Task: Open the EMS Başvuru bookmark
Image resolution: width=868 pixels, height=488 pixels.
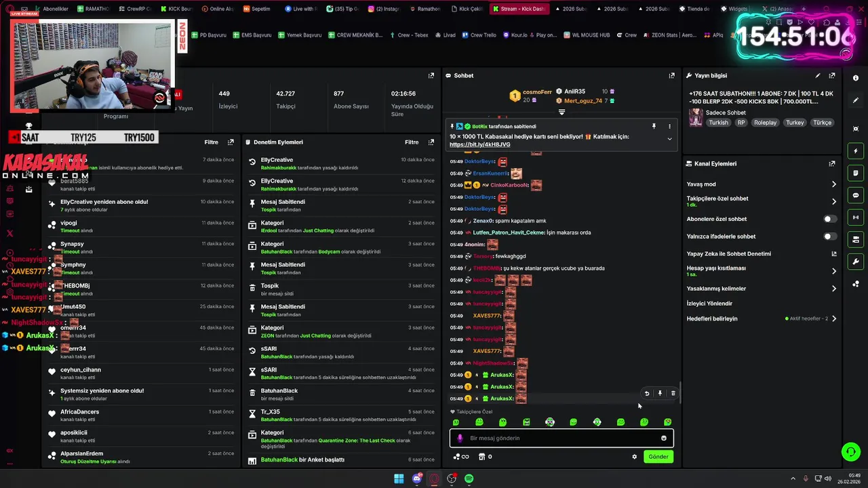Action: click(x=252, y=35)
